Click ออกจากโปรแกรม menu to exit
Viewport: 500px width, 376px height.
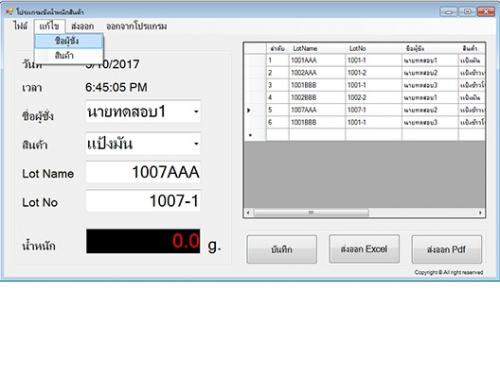coord(137,26)
